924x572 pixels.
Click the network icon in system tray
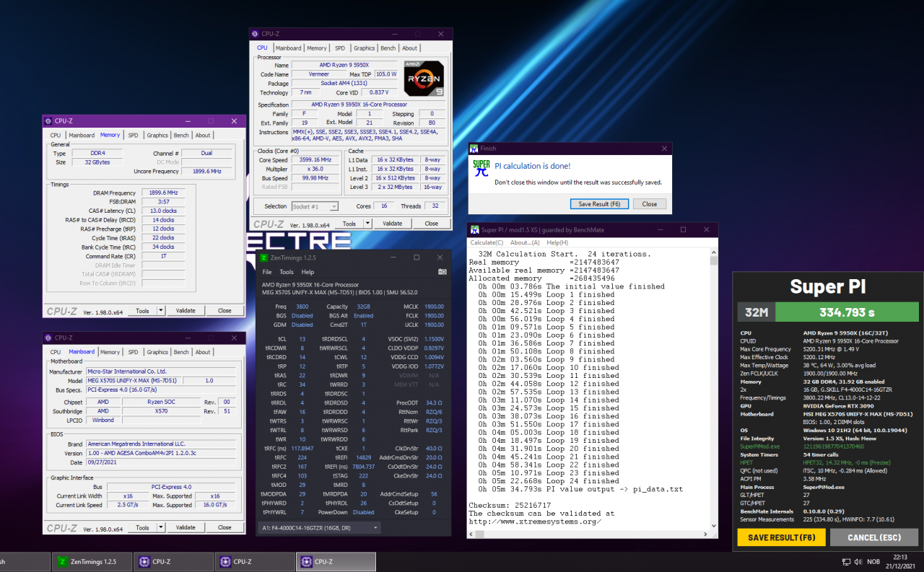click(x=845, y=561)
